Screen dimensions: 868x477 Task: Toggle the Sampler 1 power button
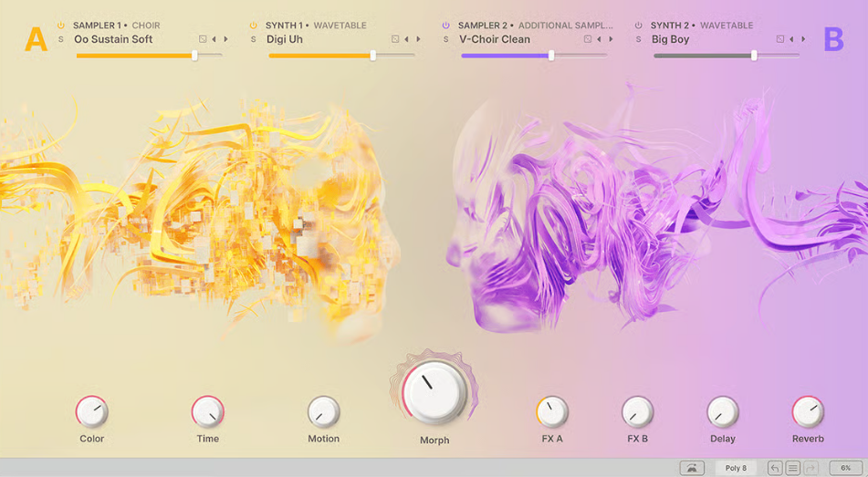[x=61, y=26]
